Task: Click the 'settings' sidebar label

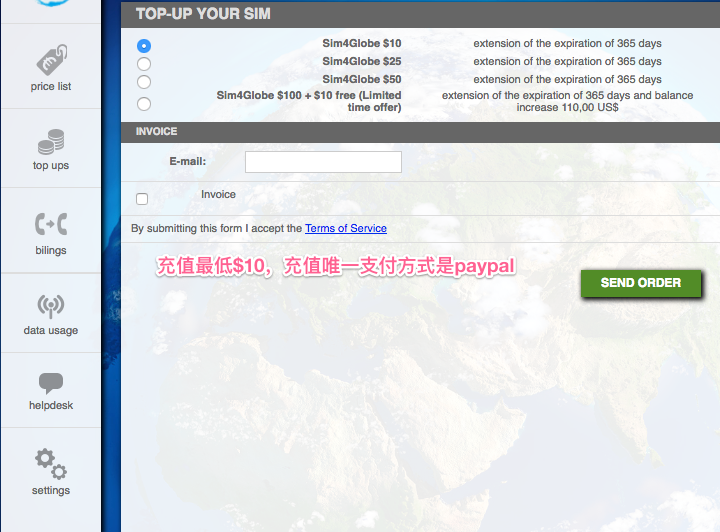Action: pos(51,490)
